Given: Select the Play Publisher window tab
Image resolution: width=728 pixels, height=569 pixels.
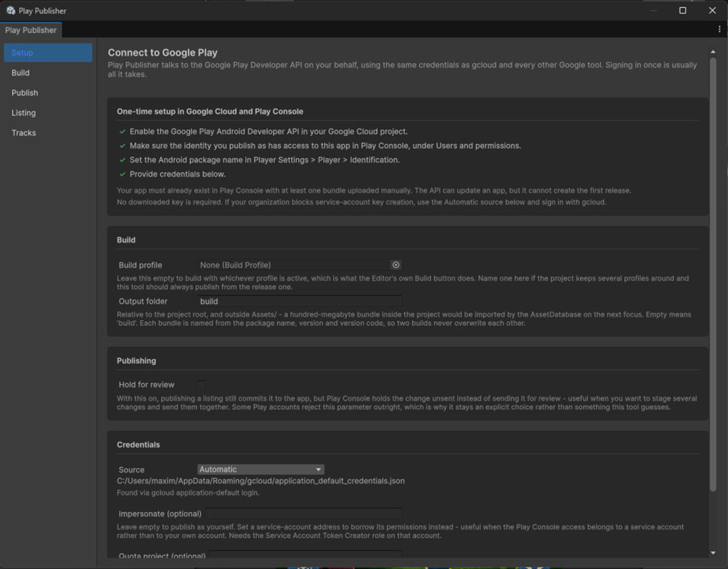Looking at the screenshot, I should [31, 30].
